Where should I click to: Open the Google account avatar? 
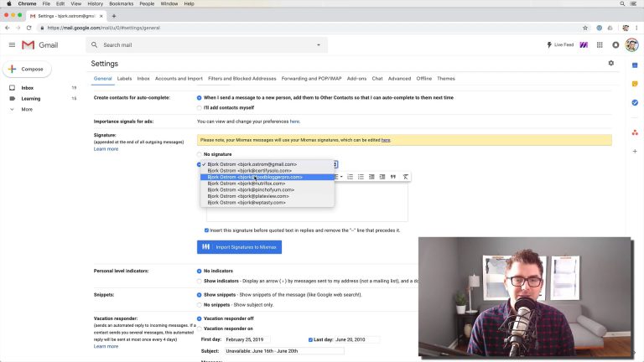click(631, 44)
